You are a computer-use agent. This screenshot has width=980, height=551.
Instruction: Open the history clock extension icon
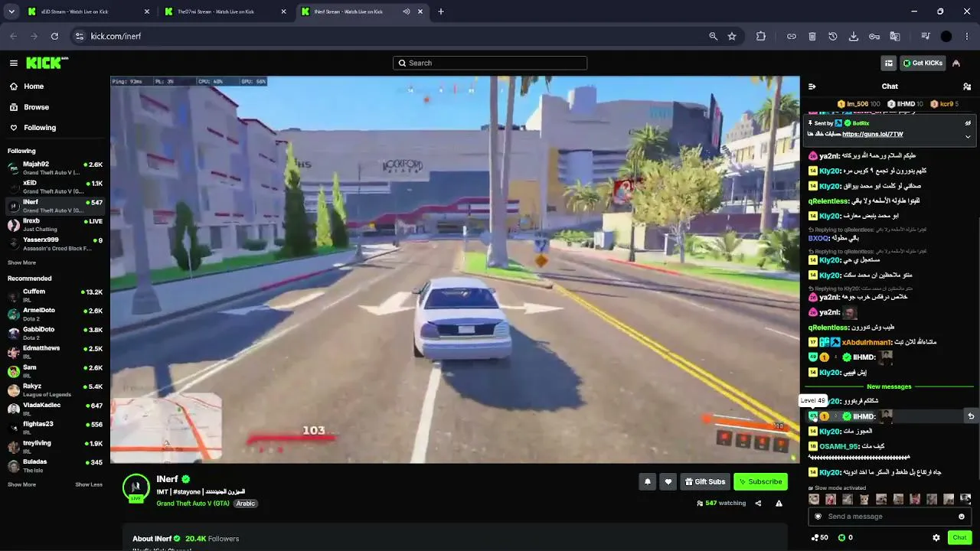click(833, 36)
